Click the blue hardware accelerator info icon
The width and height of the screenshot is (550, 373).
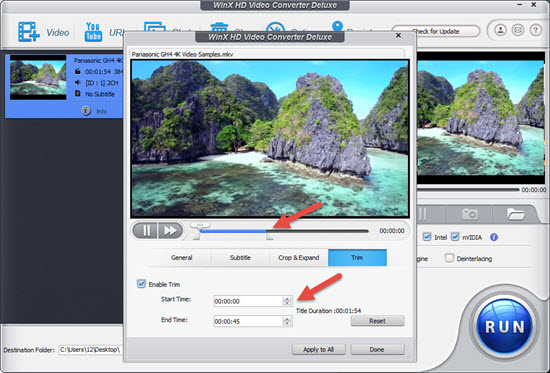click(494, 237)
